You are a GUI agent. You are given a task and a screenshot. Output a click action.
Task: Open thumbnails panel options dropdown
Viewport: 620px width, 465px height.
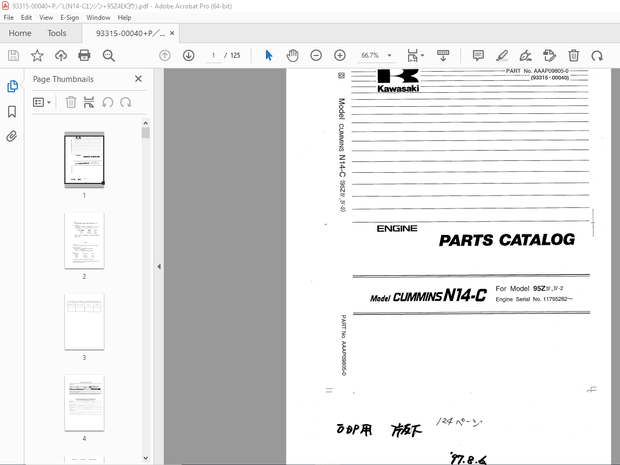click(x=42, y=102)
